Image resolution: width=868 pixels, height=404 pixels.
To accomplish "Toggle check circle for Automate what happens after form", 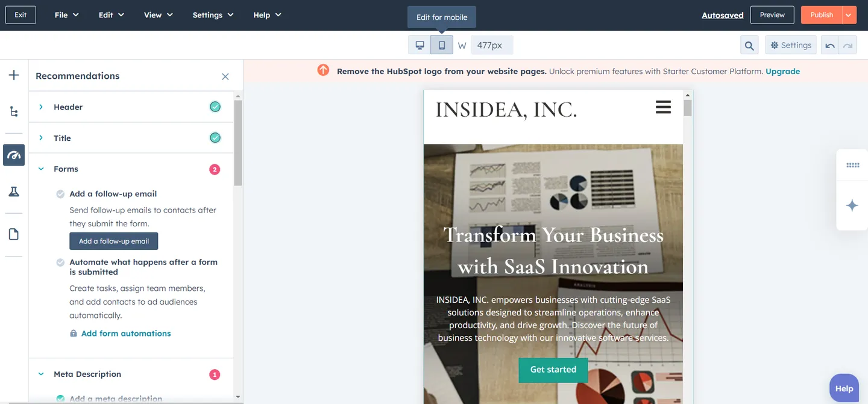I will click(x=60, y=263).
